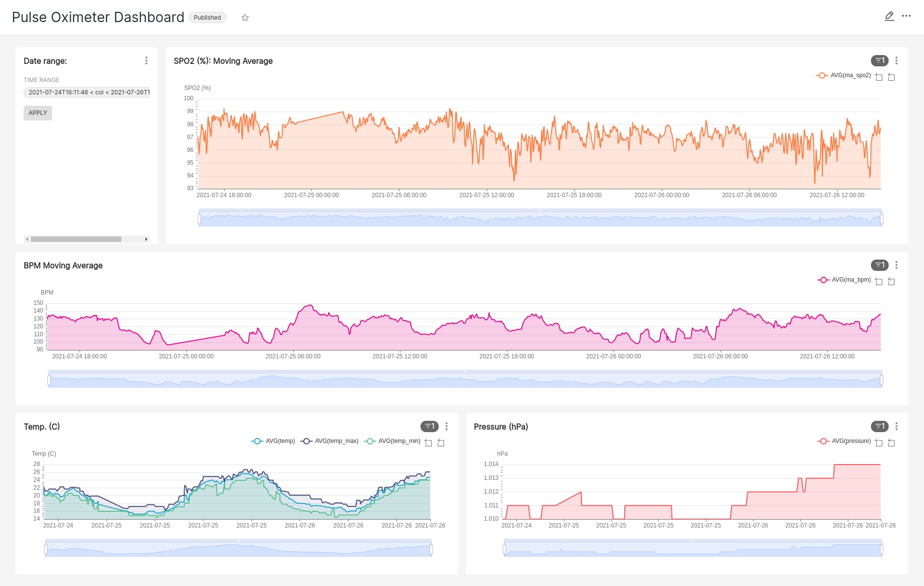The height and width of the screenshot is (586, 924).
Task: Click the SPO2 data zoom slider left handle
Action: [x=199, y=219]
